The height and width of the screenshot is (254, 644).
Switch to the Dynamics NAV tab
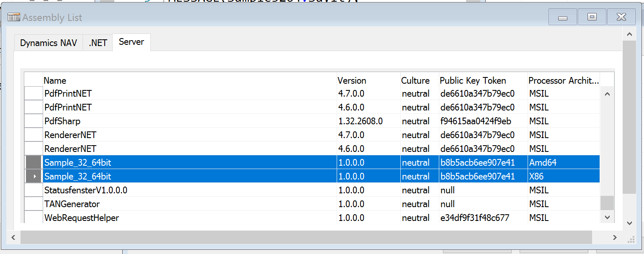(49, 43)
